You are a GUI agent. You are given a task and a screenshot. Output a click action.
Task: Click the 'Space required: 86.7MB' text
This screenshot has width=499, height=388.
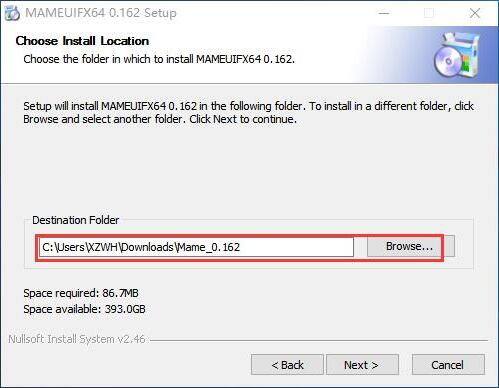point(81,293)
